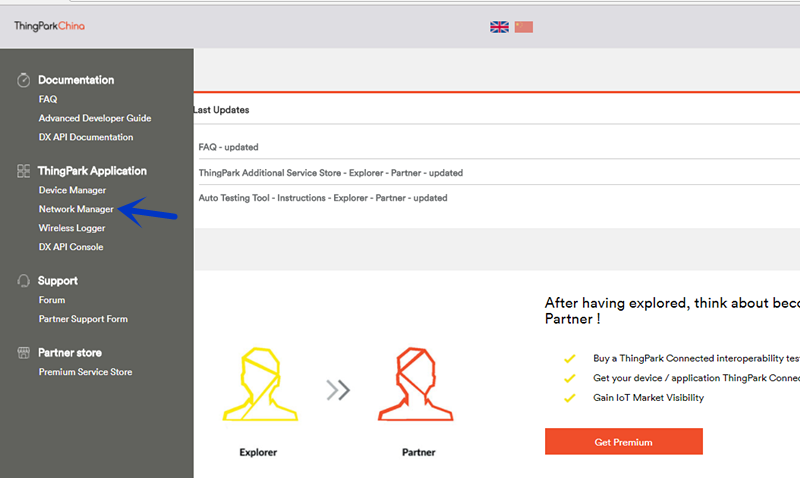Open the 'FAQ - updated' entry
The height and width of the screenshot is (478, 800).
229,147
